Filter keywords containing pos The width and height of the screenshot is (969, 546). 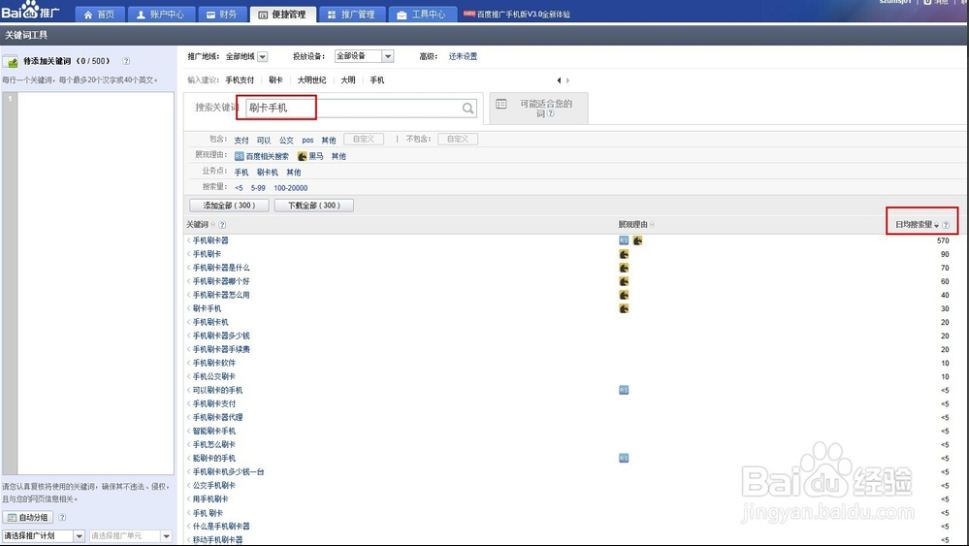(x=308, y=140)
